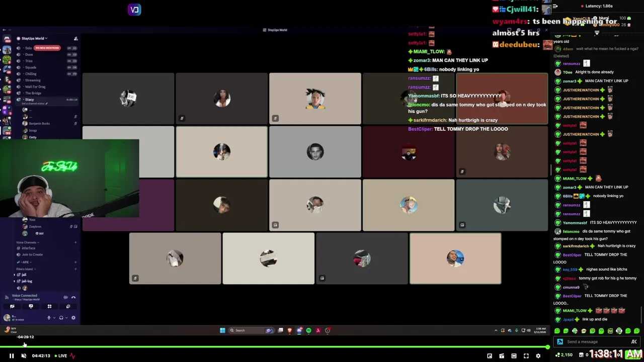
Task: Share your screen in Discord
Action: pos(31,307)
